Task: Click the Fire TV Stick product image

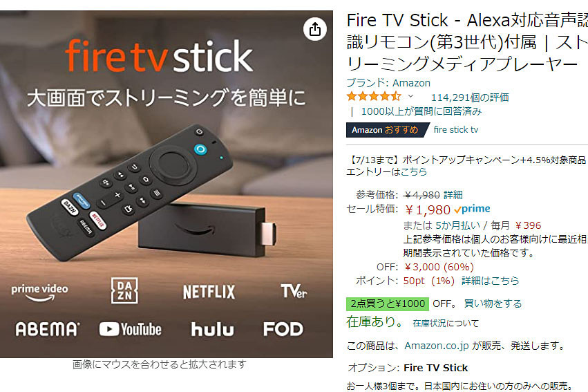Action: (x=166, y=184)
